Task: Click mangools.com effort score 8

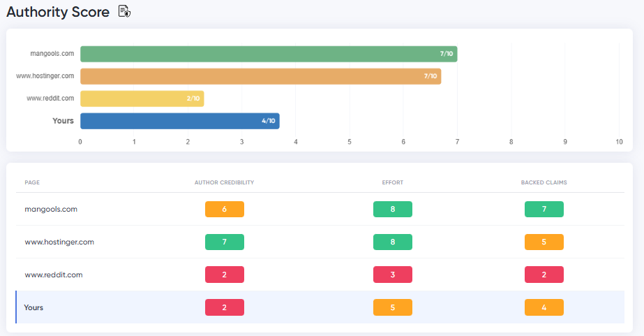Action: (393, 209)
